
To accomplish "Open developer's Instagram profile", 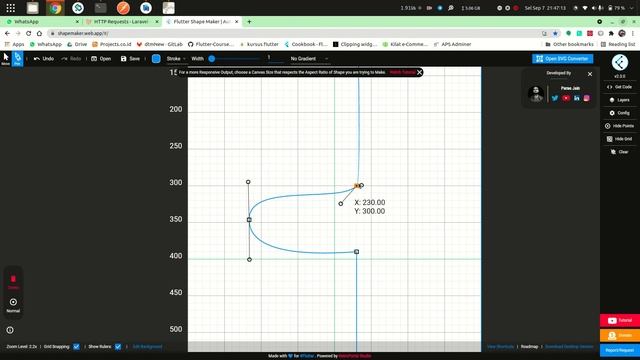I will point(587,98).
